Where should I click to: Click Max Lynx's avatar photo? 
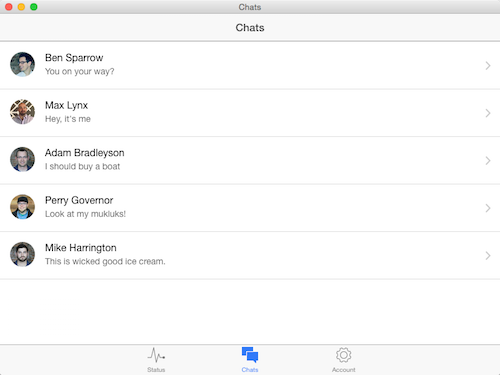(22, 112)
